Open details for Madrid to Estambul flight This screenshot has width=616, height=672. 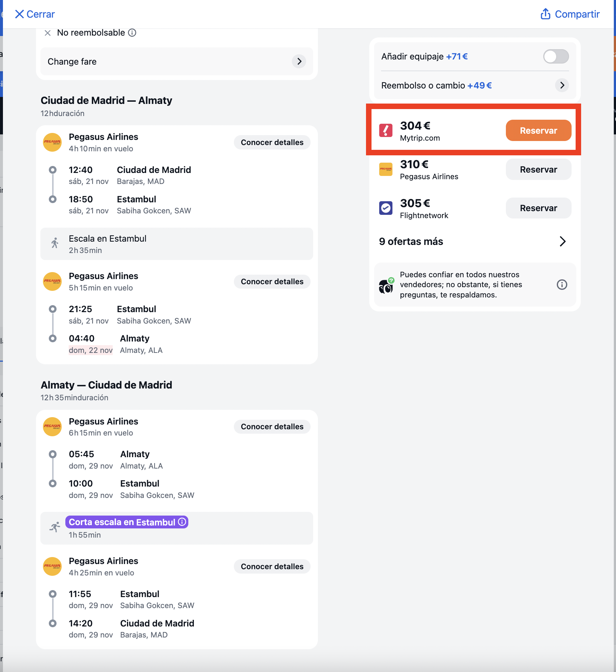click(272, 142)
